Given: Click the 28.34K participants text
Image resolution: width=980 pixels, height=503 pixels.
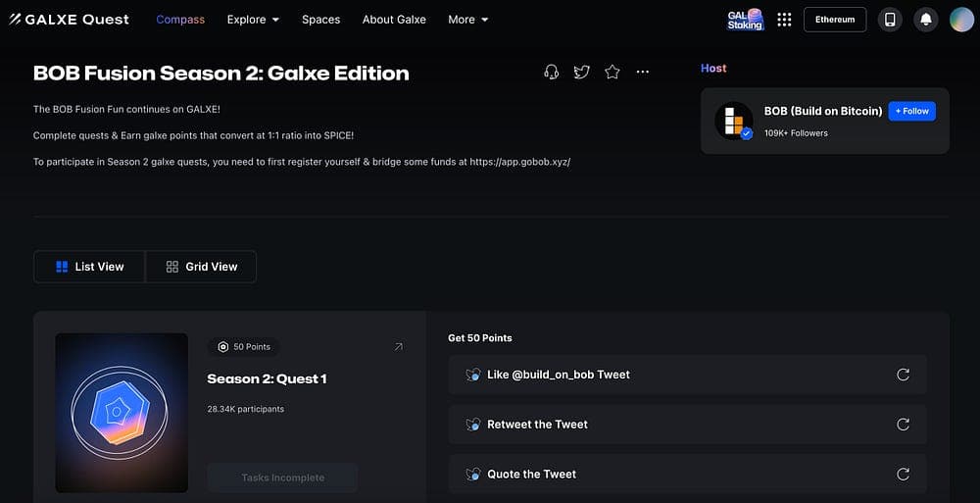Looking at the screenshot, I should point(246,409).
